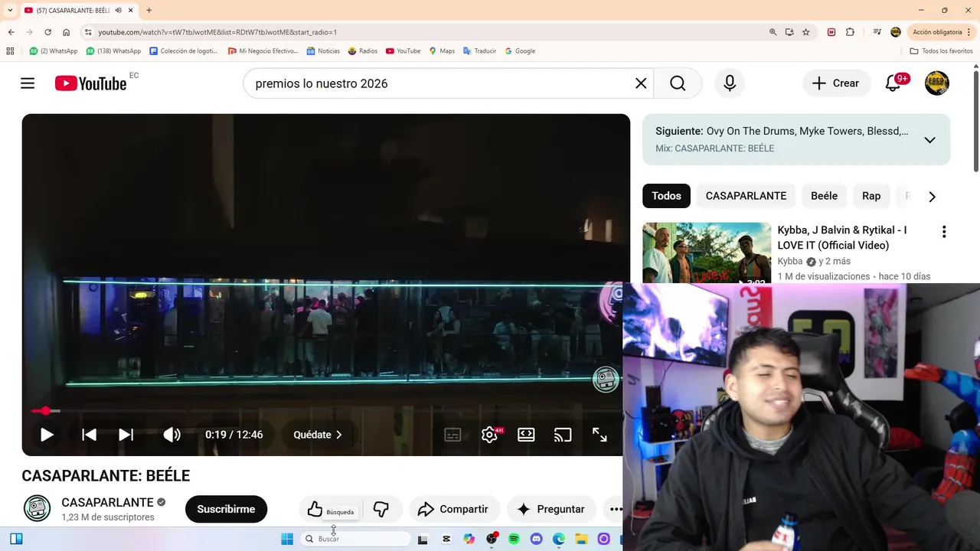Like the video
The image size is (980, 551).
click(x=315, y=509)
